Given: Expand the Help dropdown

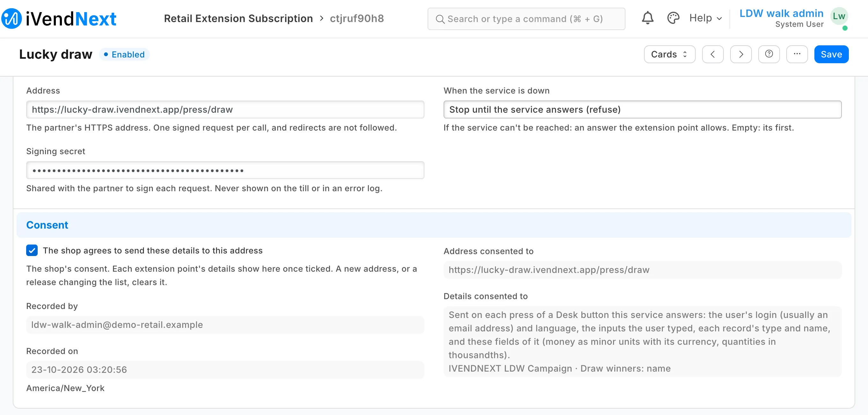Looking at the screenshot, I should pos(705,18).
